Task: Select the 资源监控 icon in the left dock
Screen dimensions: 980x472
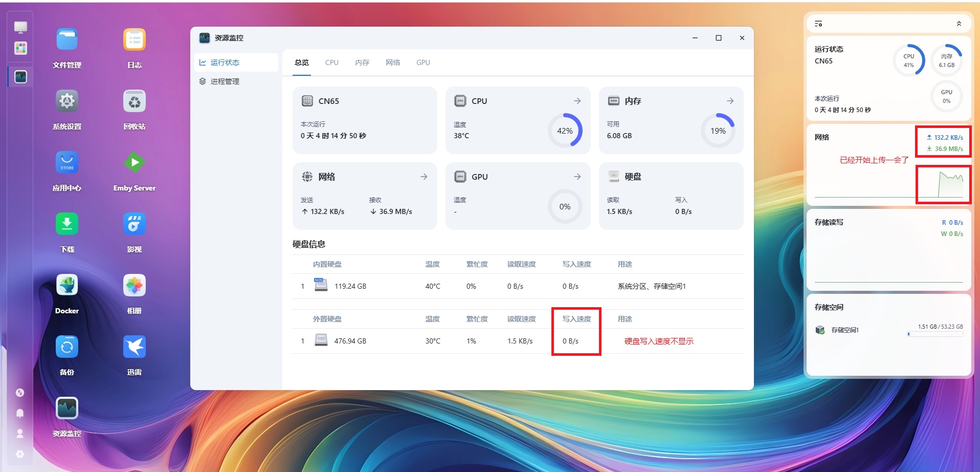Action: coord(20,77)
